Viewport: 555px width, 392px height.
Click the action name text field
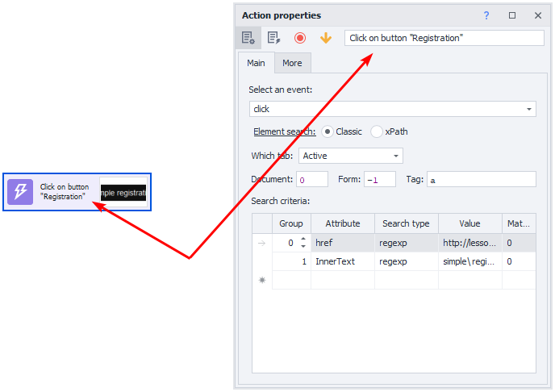point(444,38)
